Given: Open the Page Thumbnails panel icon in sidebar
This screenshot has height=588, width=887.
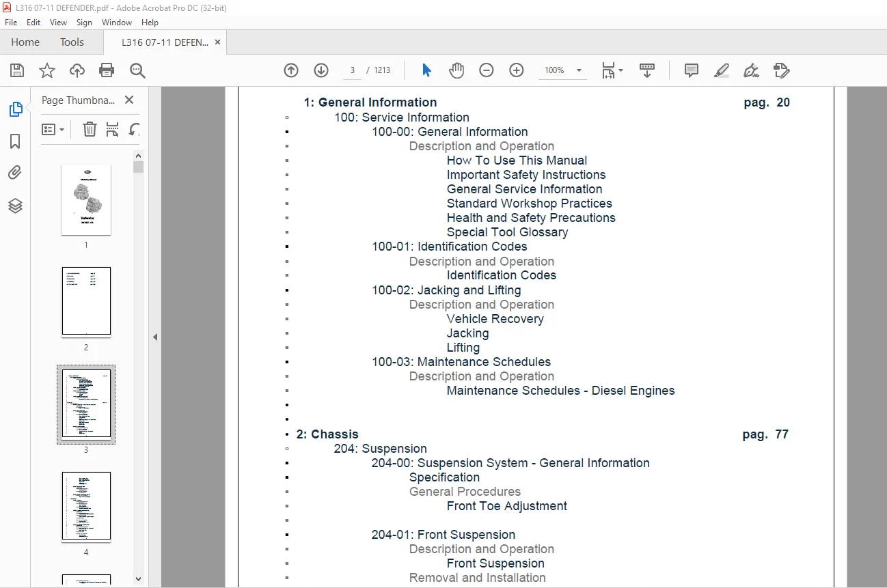Looking at the screenshot, I should pyautogui.click(x=15, y=109).
